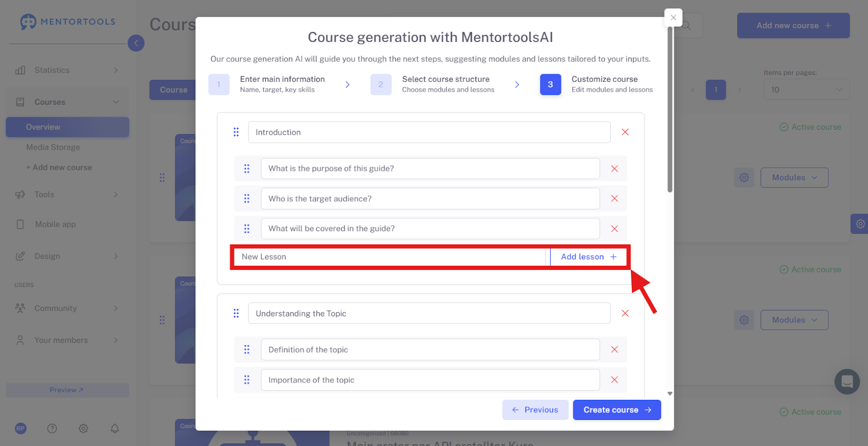Open the items per page dropdown
Screen dimensions: 868x446
point(806,90)
